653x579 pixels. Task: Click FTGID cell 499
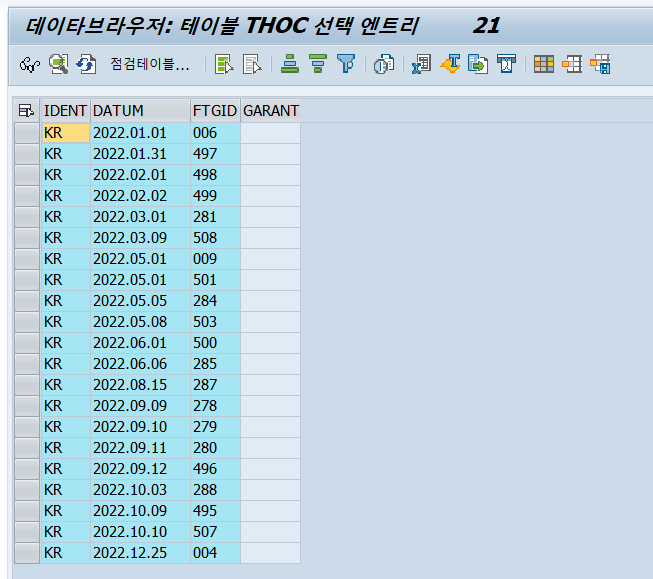click(215, 196)
